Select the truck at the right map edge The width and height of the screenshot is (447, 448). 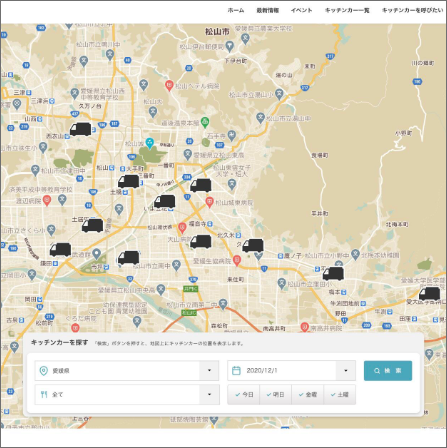429,294
